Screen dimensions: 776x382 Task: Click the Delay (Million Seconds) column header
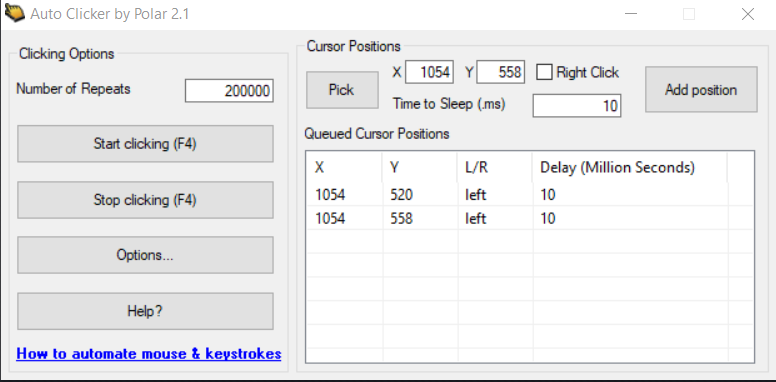[630, 168]
